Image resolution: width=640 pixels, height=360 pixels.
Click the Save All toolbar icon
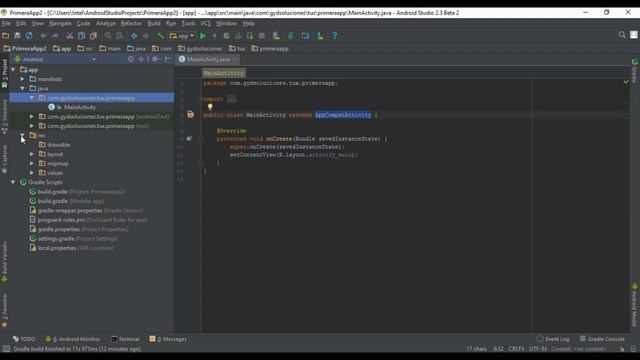pyautogui.click(x=17, y=36)
